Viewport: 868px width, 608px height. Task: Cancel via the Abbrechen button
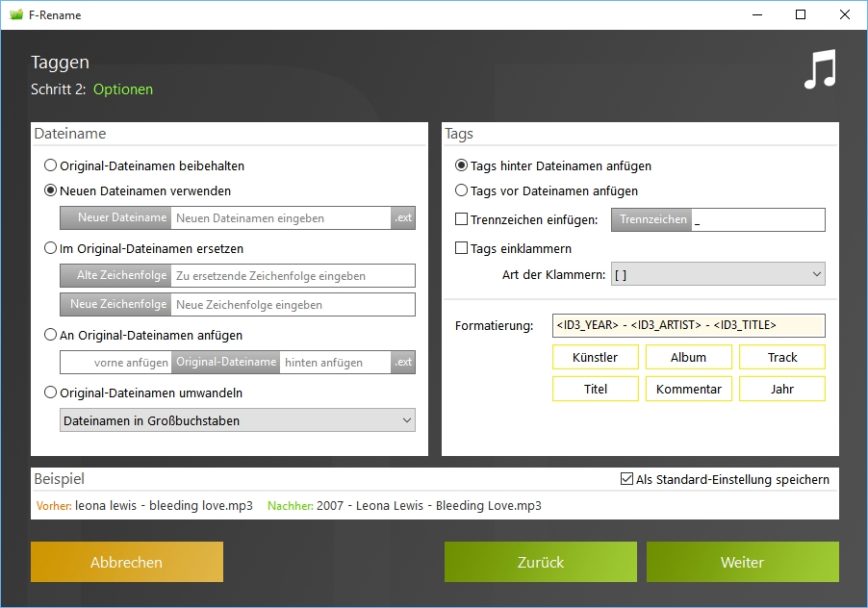pos(126,562)
